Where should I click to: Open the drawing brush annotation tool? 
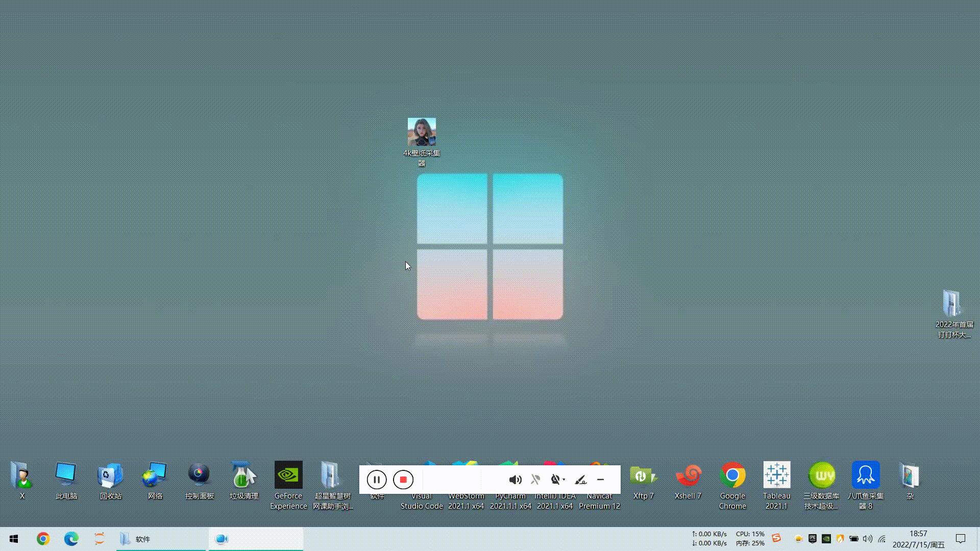point(580,480)
